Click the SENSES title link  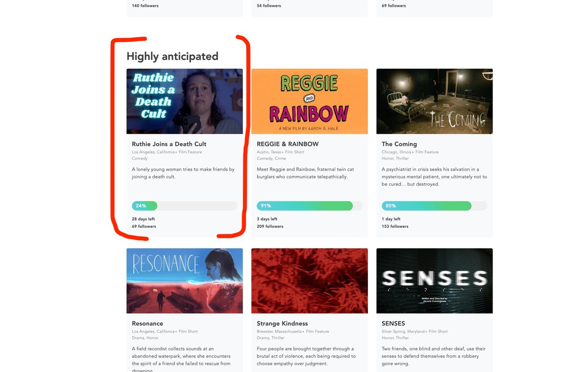[393, 323]
